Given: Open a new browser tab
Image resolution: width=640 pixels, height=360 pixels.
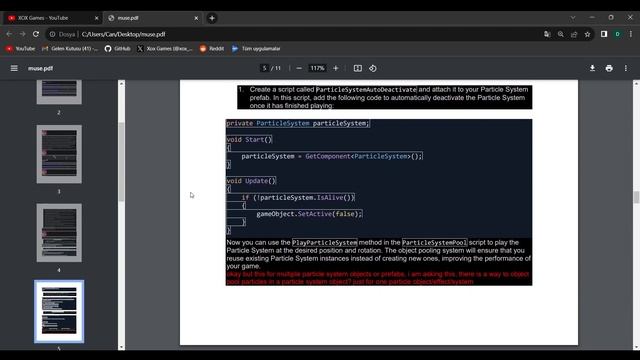Looking at the screenshot, I should 212,18.
